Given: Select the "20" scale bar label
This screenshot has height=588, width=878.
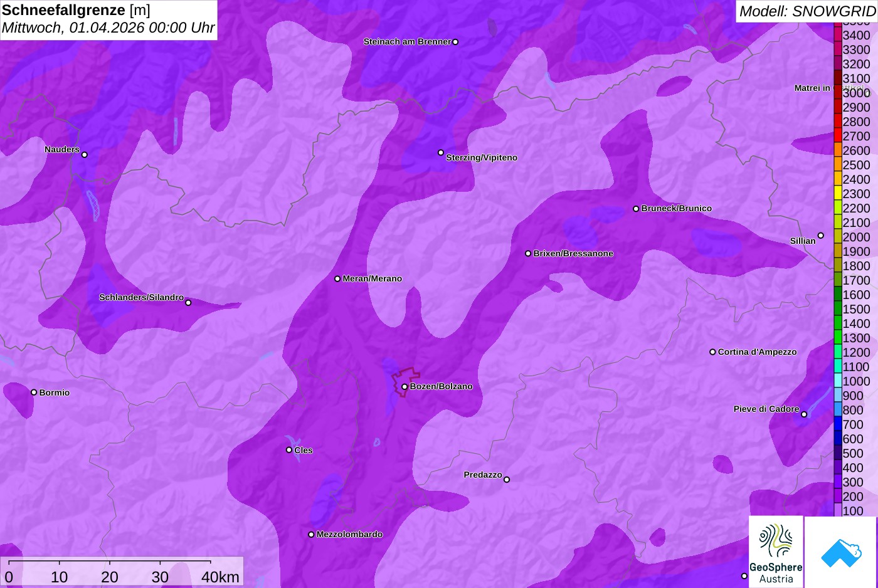Looking at the screenshot, I should (110, 577).
